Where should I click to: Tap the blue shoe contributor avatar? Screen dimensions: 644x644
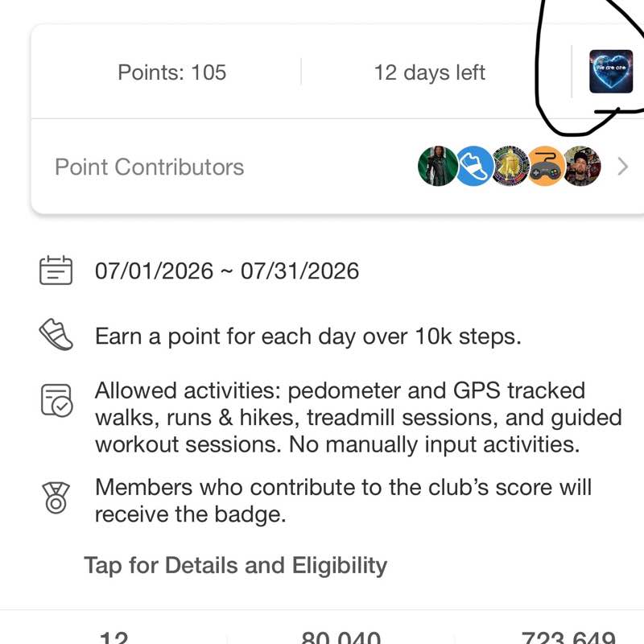pyautogui.click(x=473, y=167)
